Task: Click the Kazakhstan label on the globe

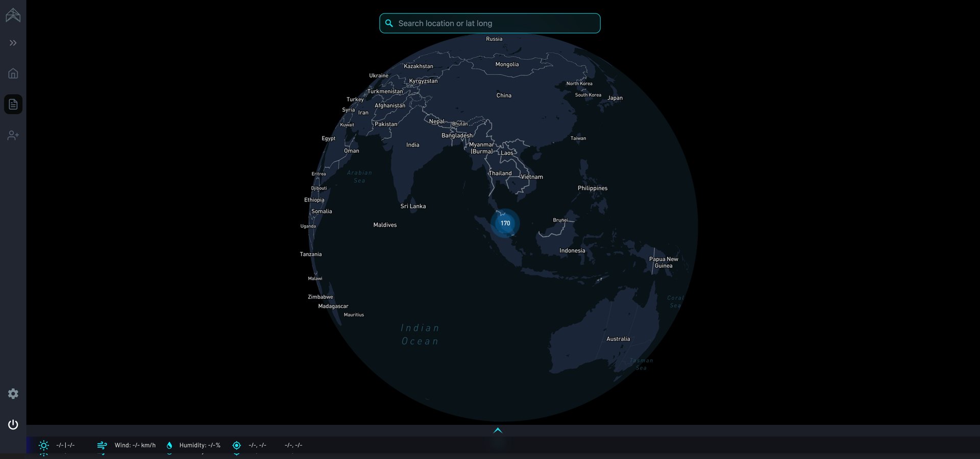Action: [x=419, y=66]
